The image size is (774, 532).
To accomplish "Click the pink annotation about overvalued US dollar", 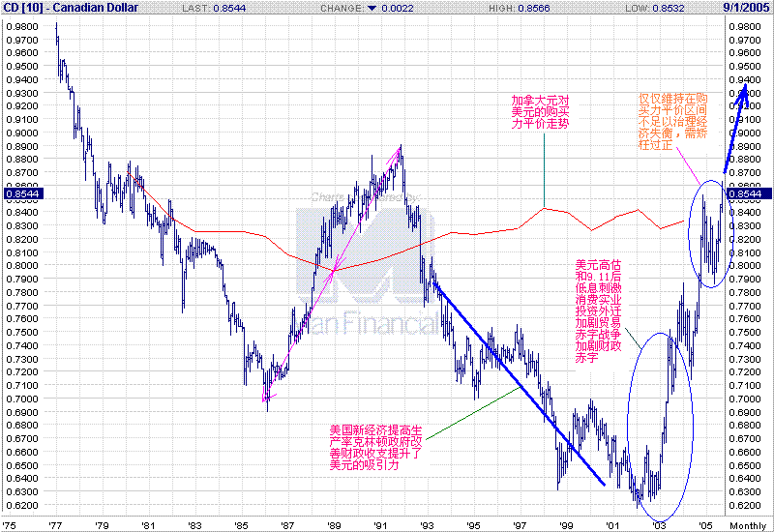I will (x=598, y=310).
